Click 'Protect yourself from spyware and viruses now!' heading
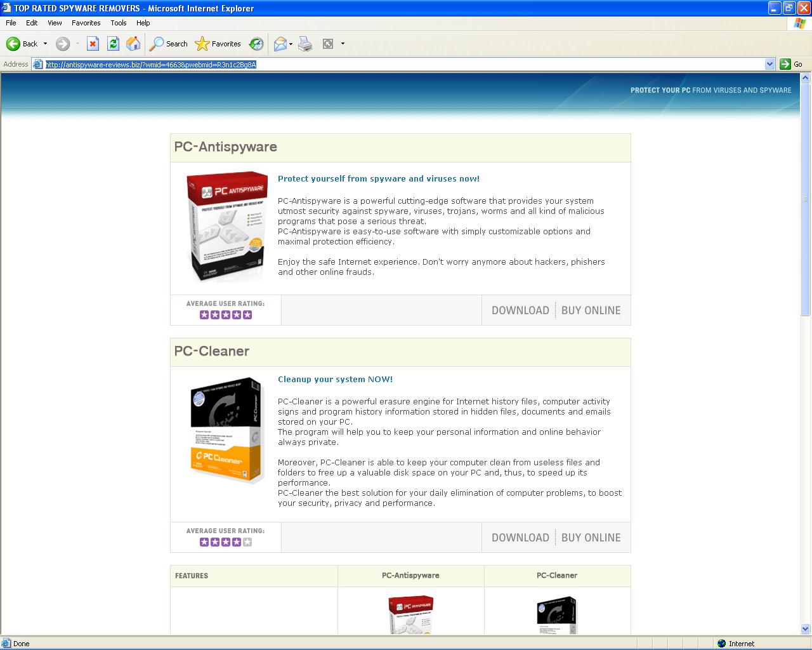Viewport: 812px width, 650px height. [379, 179]
